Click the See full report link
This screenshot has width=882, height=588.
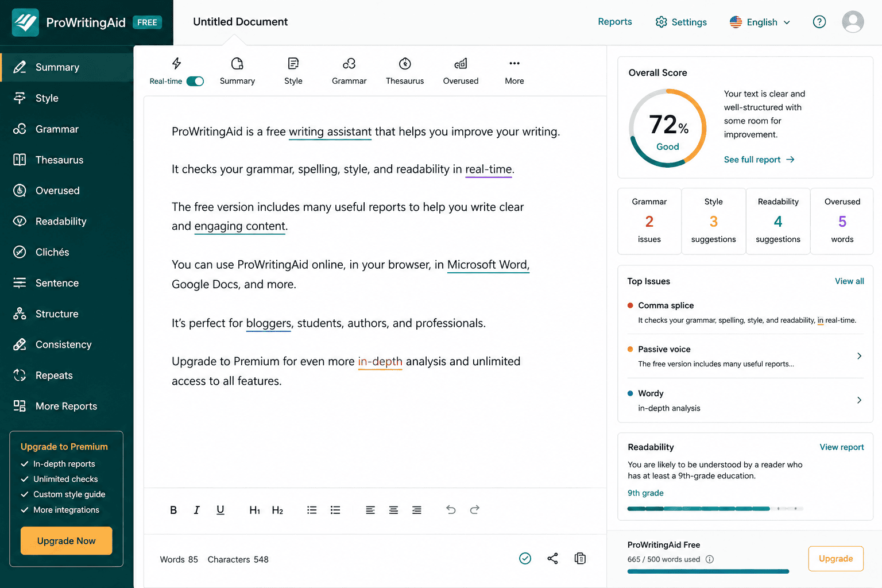point(759,160)
